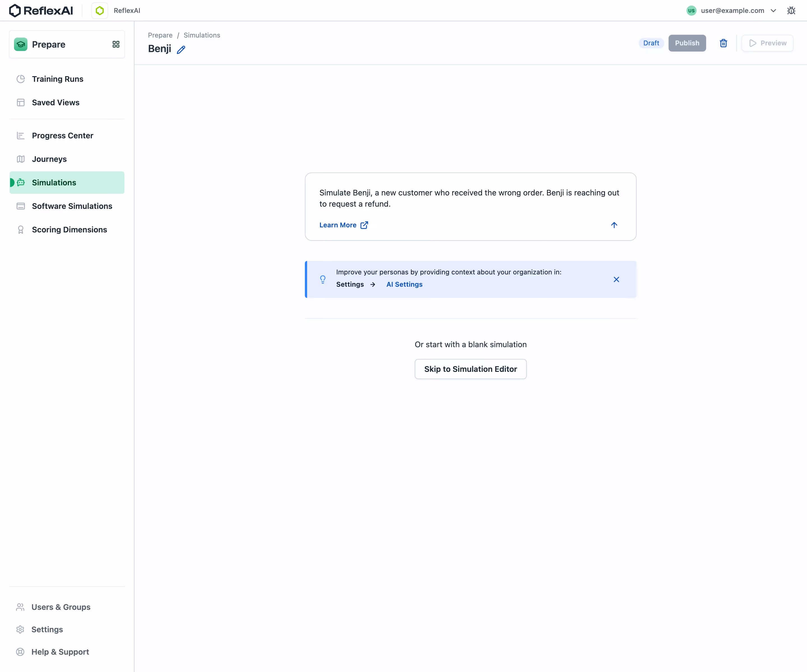This screenshot has height=672, width=807.
Task: Go to Progress Center
Action: point(67,136)
